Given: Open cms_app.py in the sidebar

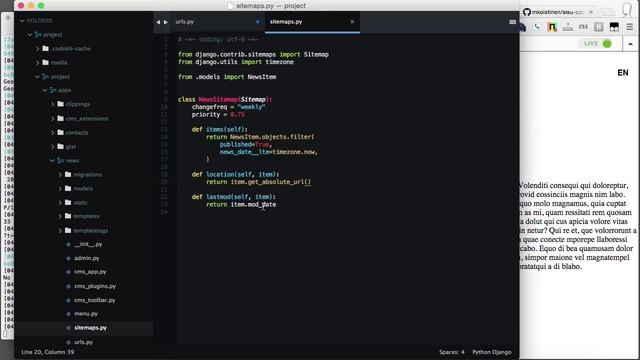Looking at the screenshot, I should (90, 272).
